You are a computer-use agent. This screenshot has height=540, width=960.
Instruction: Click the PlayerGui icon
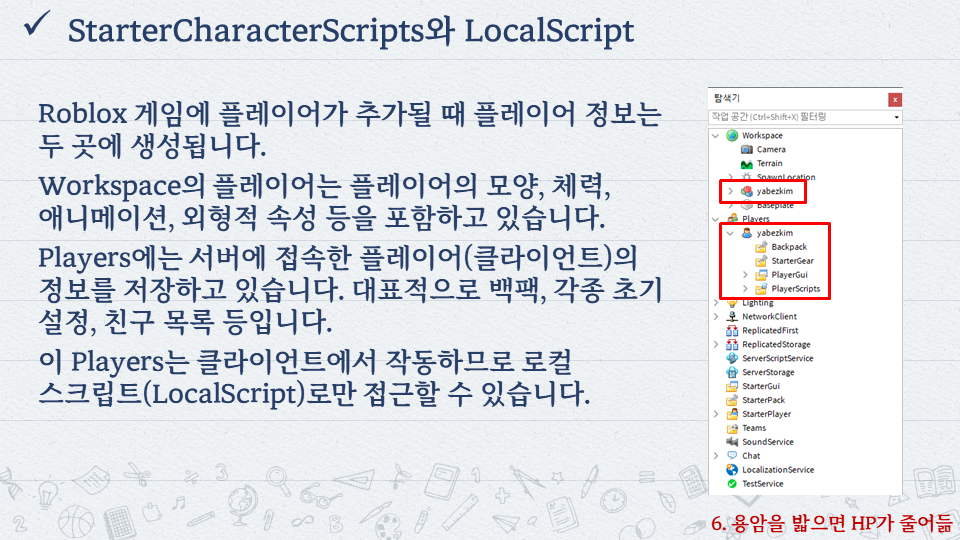(761, 275)
